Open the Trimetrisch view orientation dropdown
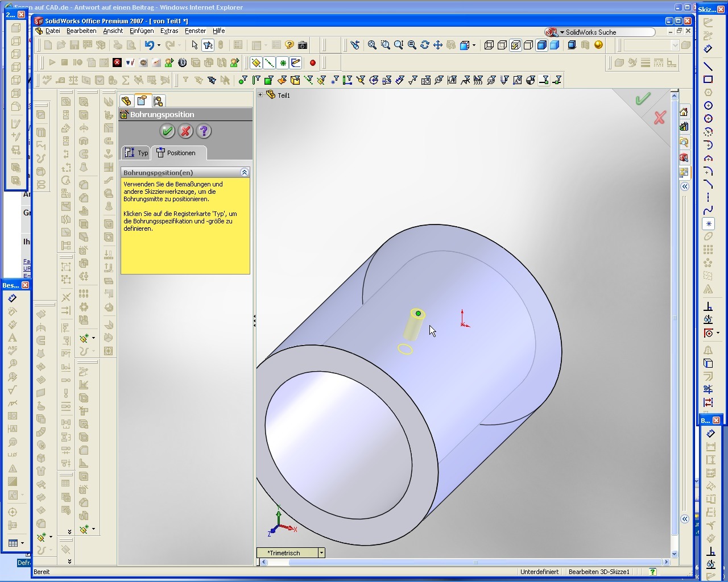 point(321,553)
